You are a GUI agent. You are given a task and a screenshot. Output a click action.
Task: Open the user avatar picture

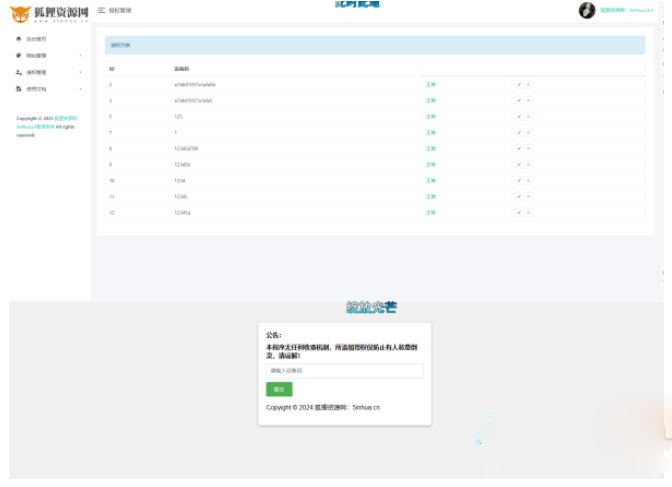pos(587,10)
